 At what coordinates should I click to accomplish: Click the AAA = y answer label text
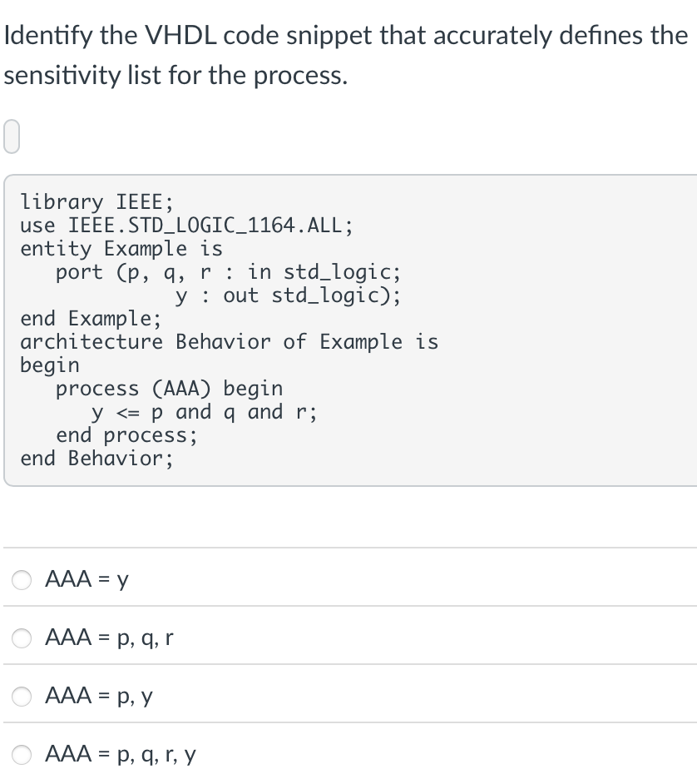coord(85,580)
